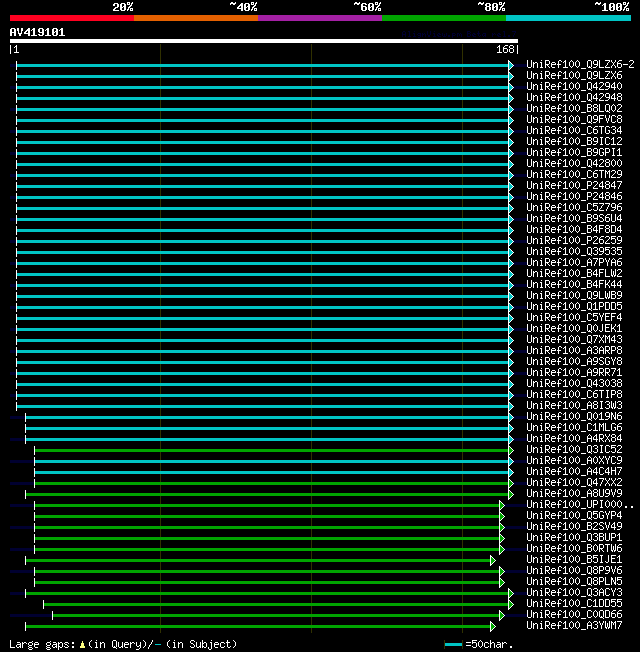Viewport: 640px width, 652px height.
Task: Click the red 20% legend segment
Action: click(72, 18)
